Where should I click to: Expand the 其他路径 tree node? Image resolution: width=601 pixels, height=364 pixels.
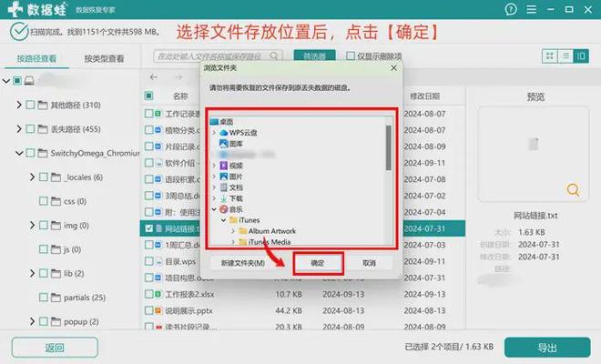(x=19, y=105)
